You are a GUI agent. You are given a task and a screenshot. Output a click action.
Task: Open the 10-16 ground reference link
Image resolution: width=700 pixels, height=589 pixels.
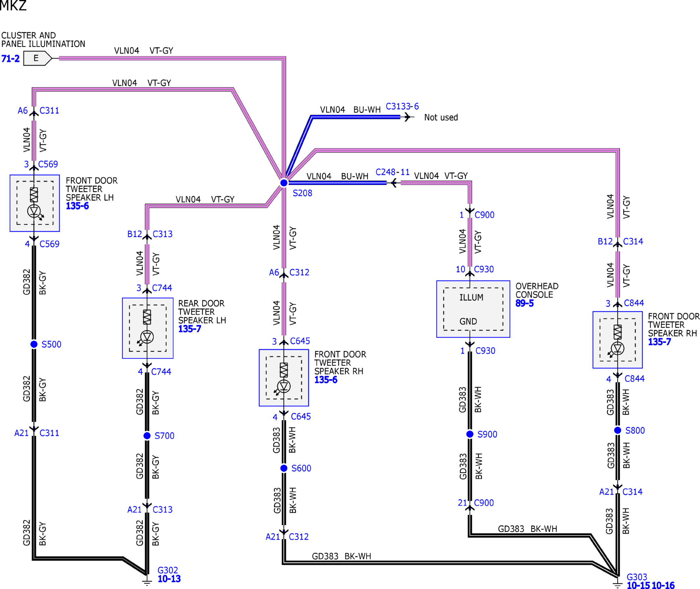coord(663,585)
